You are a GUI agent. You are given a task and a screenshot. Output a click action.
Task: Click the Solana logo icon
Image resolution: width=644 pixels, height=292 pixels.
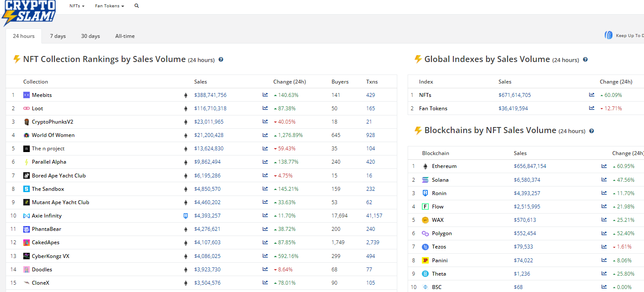pos(425,180)
